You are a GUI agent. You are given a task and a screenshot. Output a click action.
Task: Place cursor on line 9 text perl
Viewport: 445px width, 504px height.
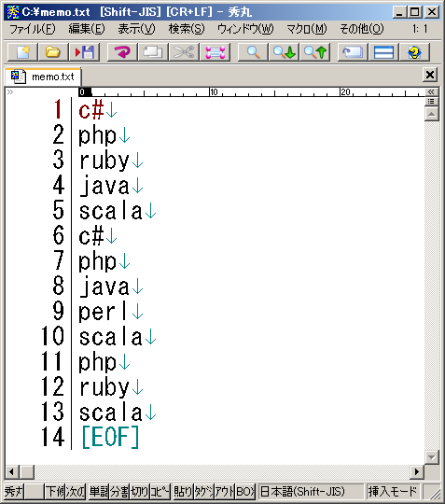103,311
